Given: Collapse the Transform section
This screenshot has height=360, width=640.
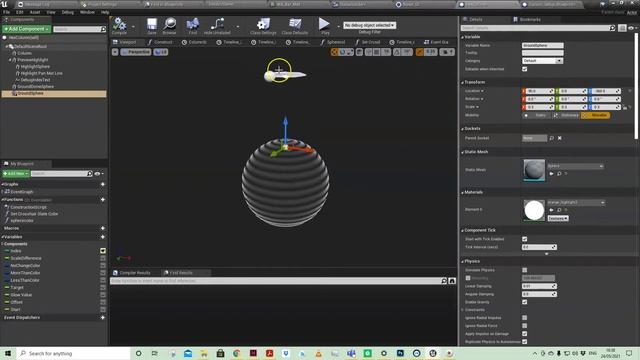Looking at the screenshot, I should [x=462, y=82].
